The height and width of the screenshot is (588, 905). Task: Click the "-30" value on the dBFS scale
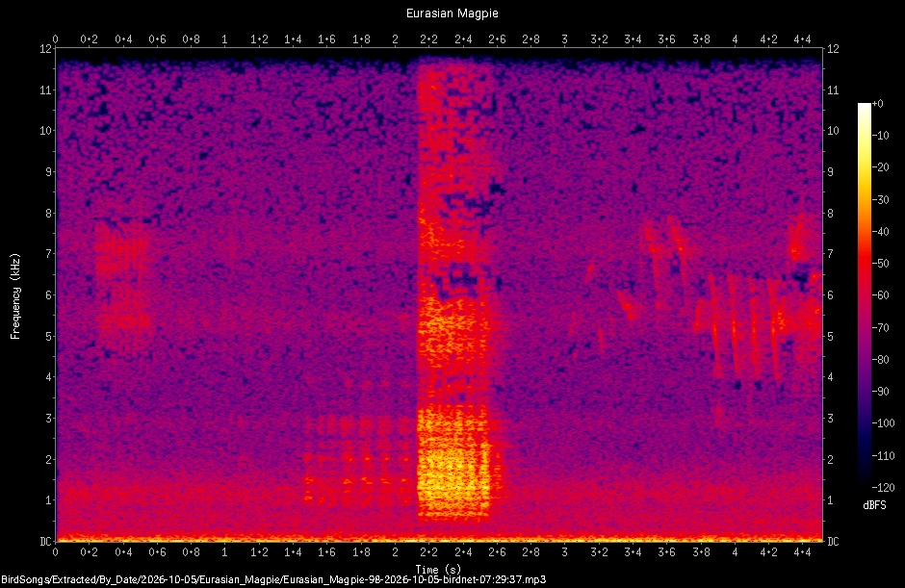coord(880,199)
